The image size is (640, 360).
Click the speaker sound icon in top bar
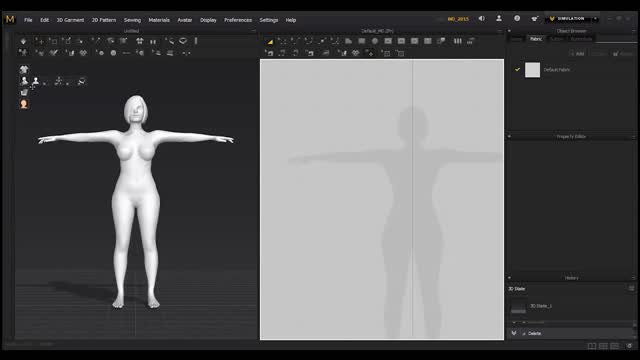click(x=482, y=18)
